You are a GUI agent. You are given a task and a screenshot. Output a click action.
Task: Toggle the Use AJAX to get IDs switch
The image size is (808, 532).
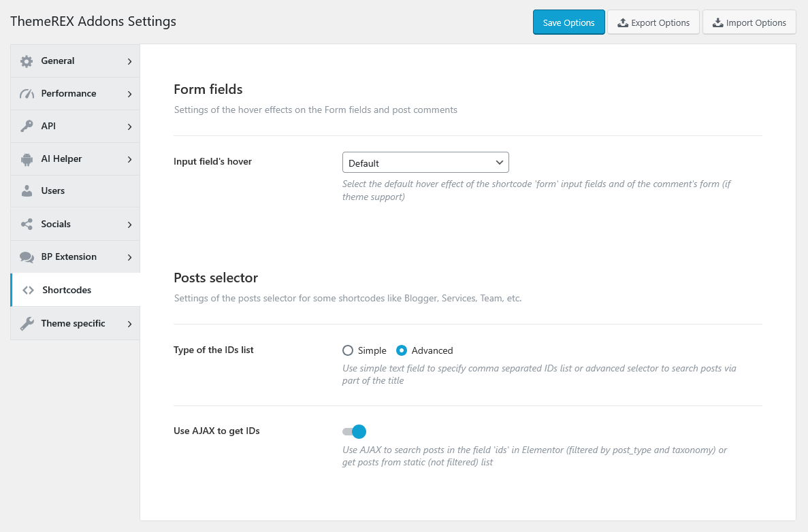(354, 431)
